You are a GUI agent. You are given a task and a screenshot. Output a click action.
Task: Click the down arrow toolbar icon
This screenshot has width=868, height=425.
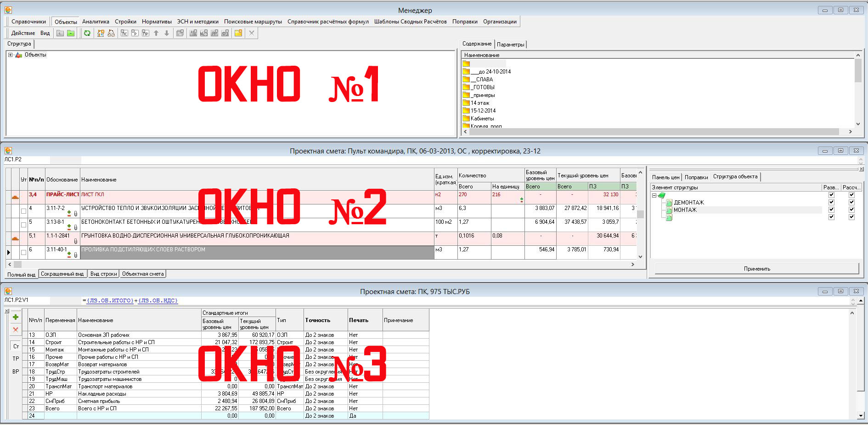pyautogui.click(x=167, y=33)
